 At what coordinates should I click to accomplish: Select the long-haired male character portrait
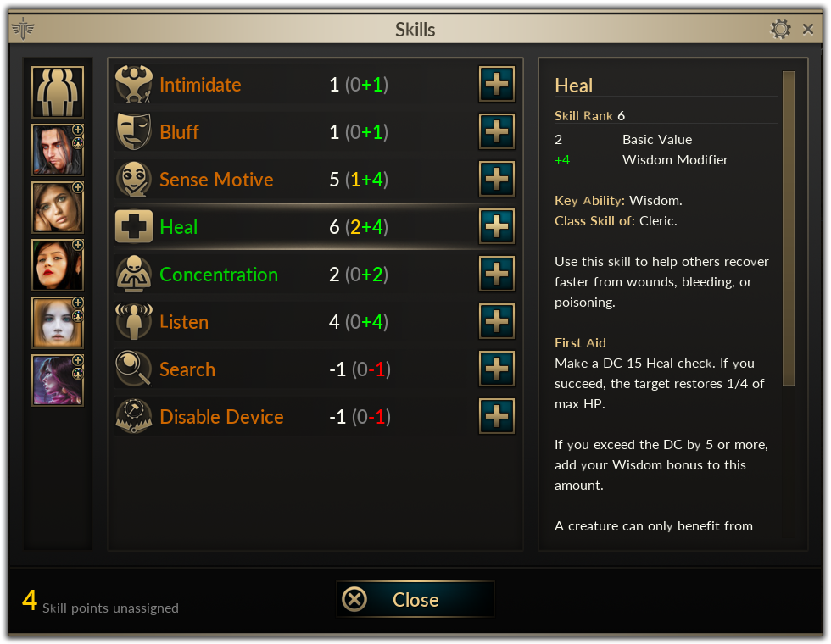(x=58, y=150)
